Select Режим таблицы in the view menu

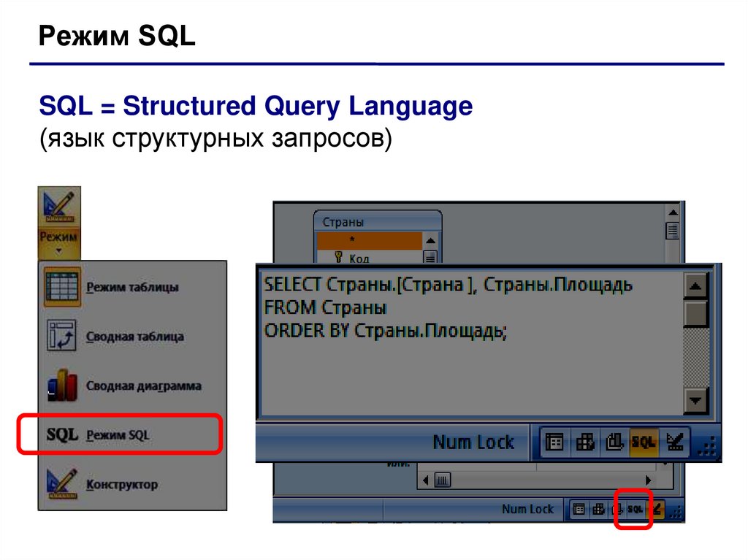[x=132, y=287]
